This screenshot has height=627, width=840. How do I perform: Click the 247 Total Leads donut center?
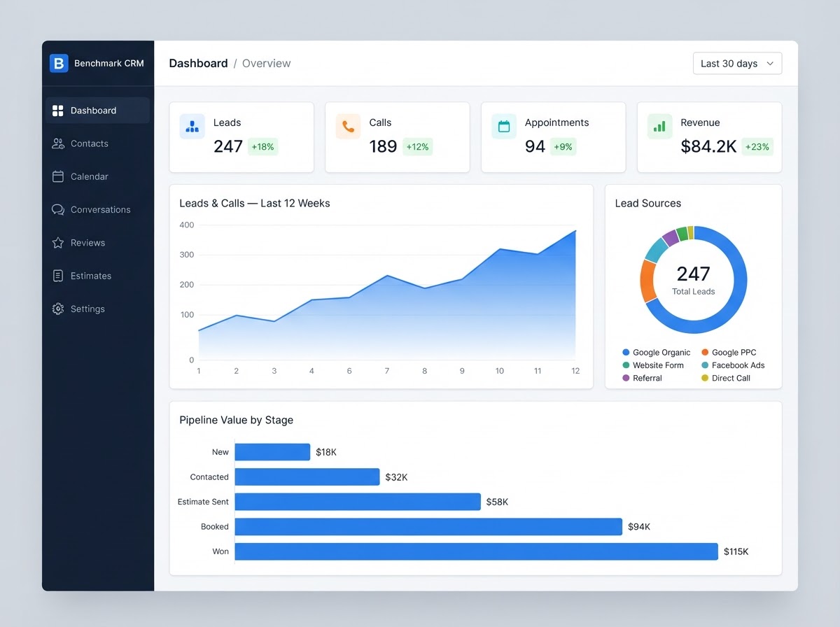pyautogui.click(x=694, y=279)
